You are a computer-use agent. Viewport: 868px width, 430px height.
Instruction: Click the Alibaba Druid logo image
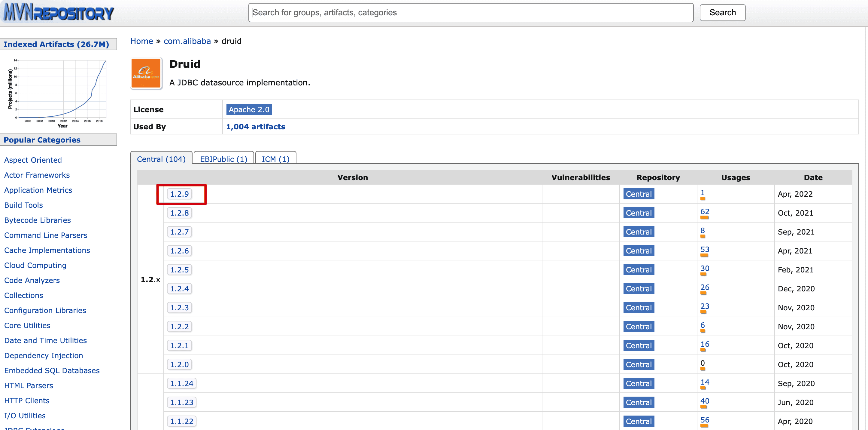click(146, 73)
